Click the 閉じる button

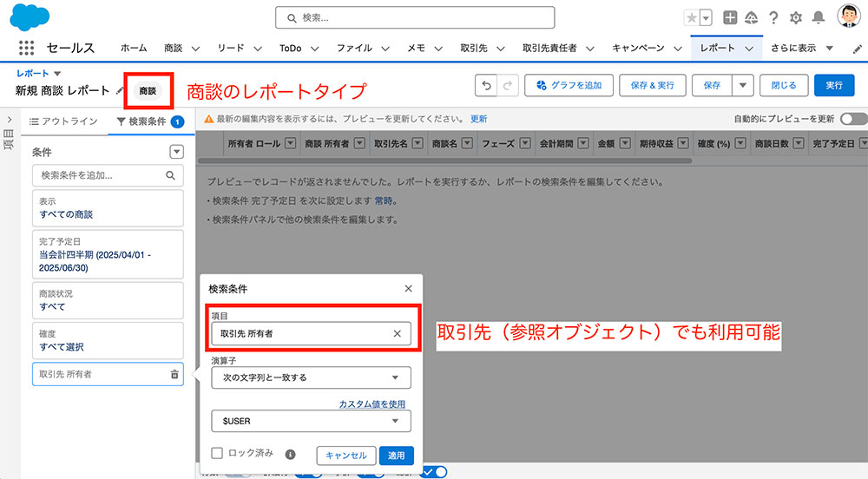[x=783, y=85]
